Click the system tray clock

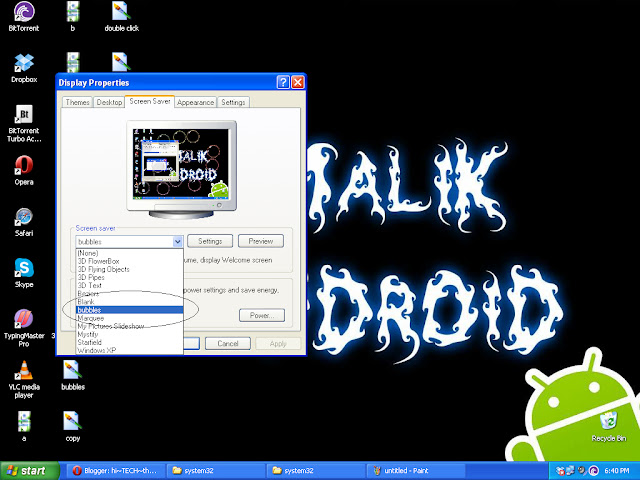point(617,471)
